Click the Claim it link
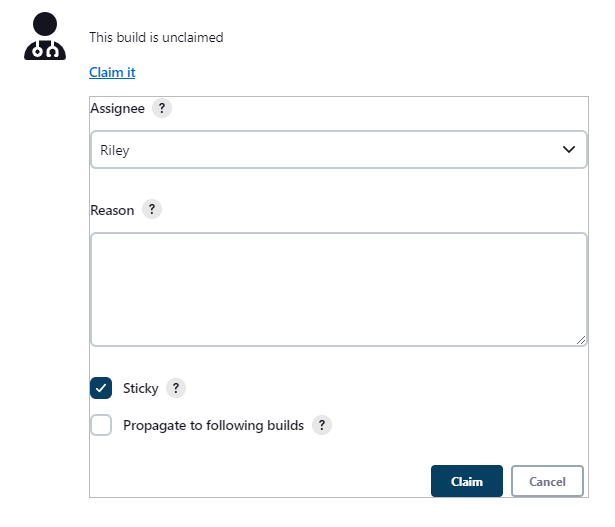The height and width of the screenshot is (527, 615). [112, 72]
